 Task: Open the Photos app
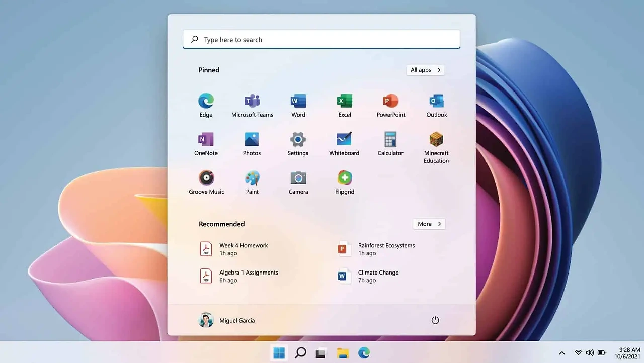click(252, 144)
